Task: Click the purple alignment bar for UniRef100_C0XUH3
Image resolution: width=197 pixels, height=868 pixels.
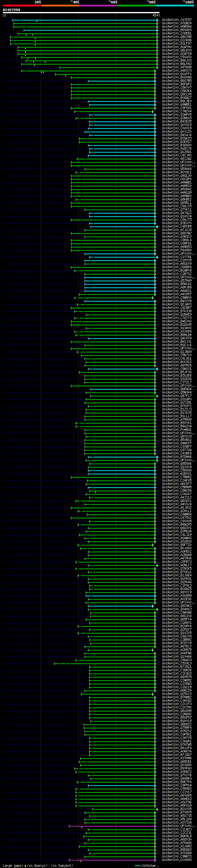Action: point(112,860)
